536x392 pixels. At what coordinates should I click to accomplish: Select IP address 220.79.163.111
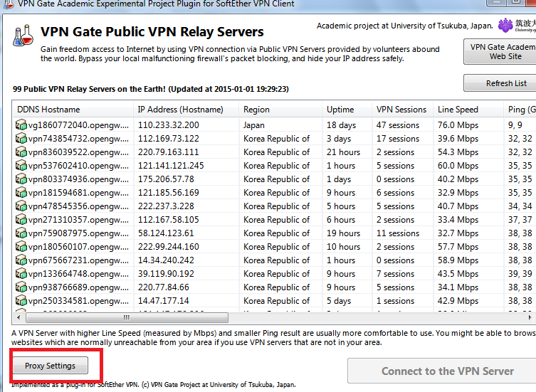point(168,152)
